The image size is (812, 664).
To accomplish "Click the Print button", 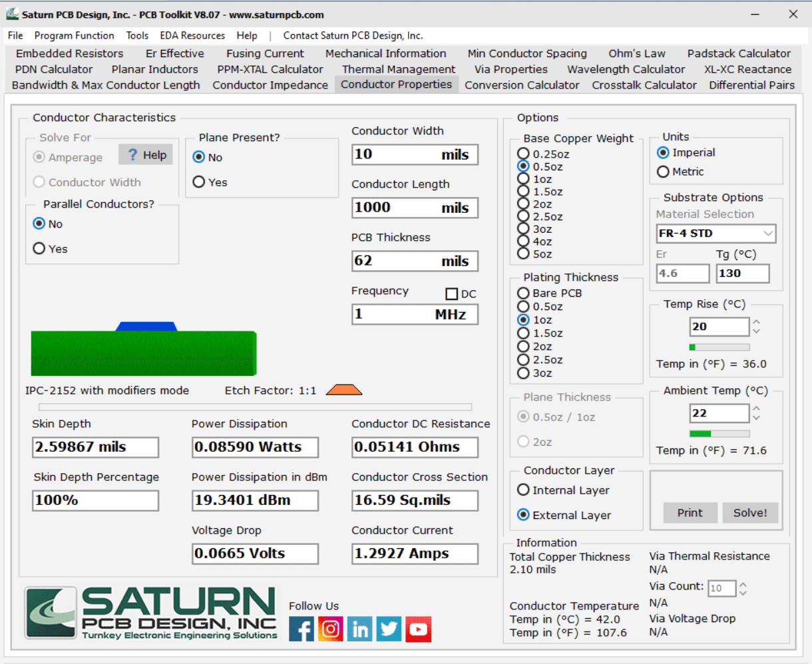I will [690, 512].
